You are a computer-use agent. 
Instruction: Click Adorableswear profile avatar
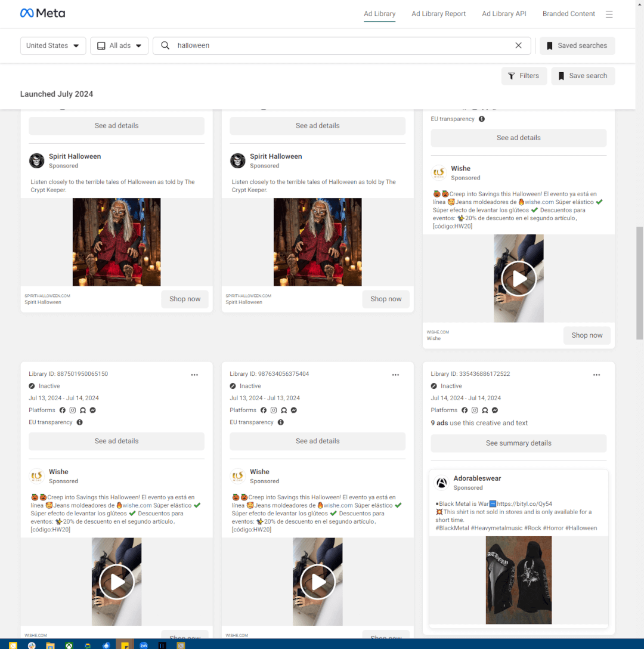442,483
